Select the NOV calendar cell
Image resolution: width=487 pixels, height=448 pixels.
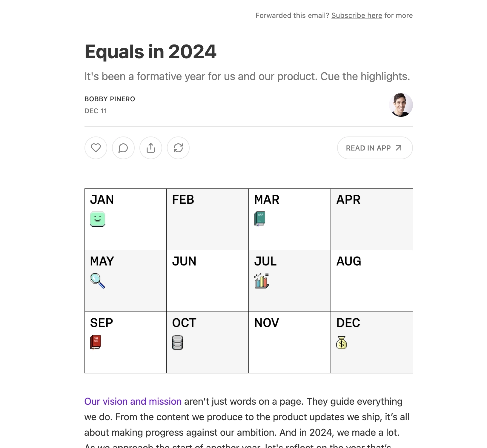[x=289, y=342]
